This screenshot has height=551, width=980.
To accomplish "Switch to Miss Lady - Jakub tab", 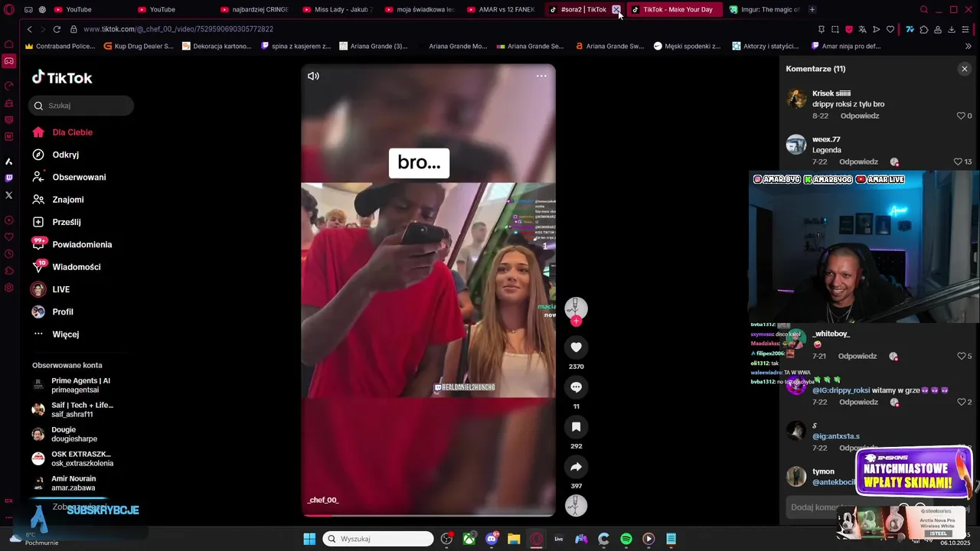I will (x=339, y=9).
